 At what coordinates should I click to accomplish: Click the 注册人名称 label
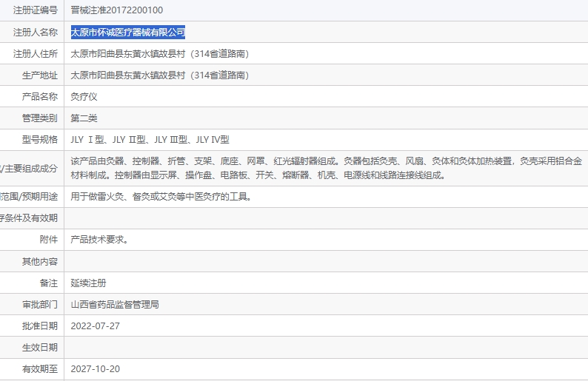coord(36,33)
